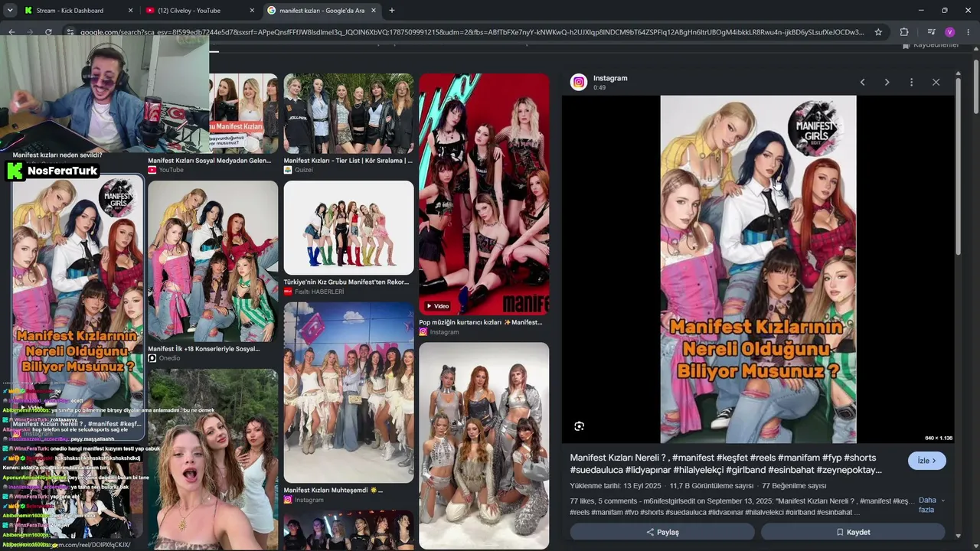Image resolution: width=980 pixels, height=551 pixels.
Task: Click the streamer webcam overlay
Action: point(104,93)
